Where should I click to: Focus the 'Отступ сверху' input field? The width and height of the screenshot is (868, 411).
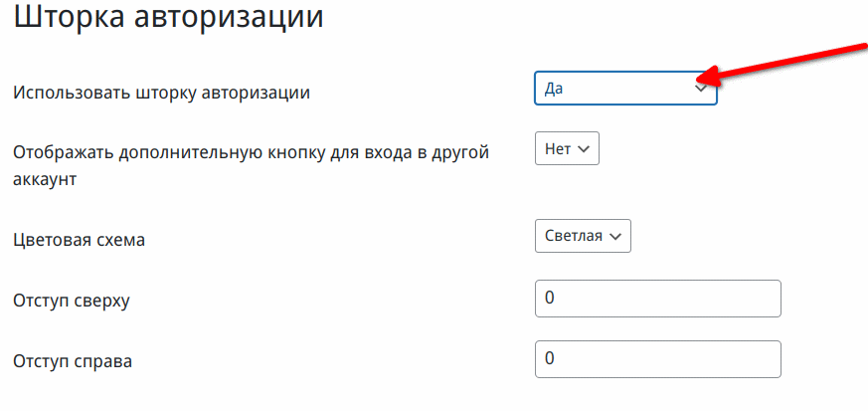pos(657,299)
